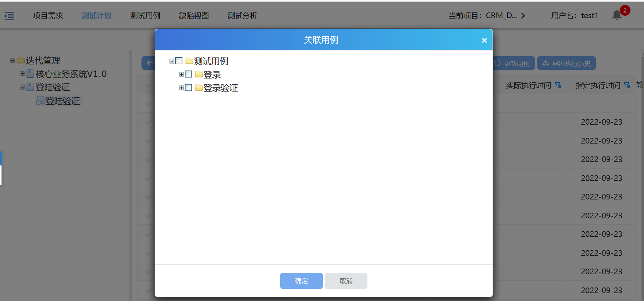Click the 用户名: test1 text
This screenshot has width=644, height=301.
[575, 16]
